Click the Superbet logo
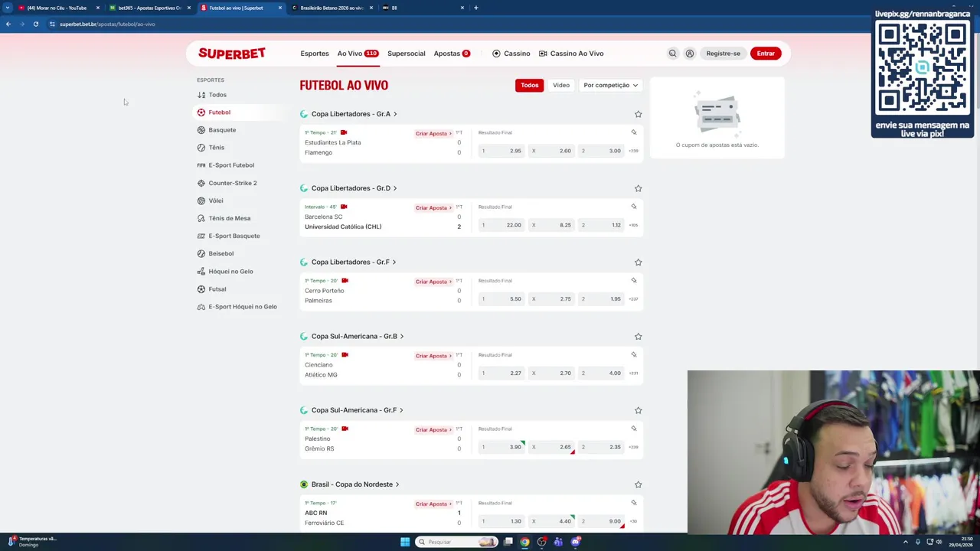980x551 pixels. 232,53
